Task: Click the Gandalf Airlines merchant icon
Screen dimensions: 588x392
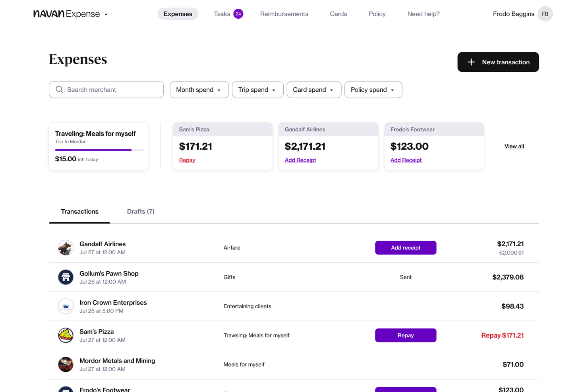Action: click(66, 248)
